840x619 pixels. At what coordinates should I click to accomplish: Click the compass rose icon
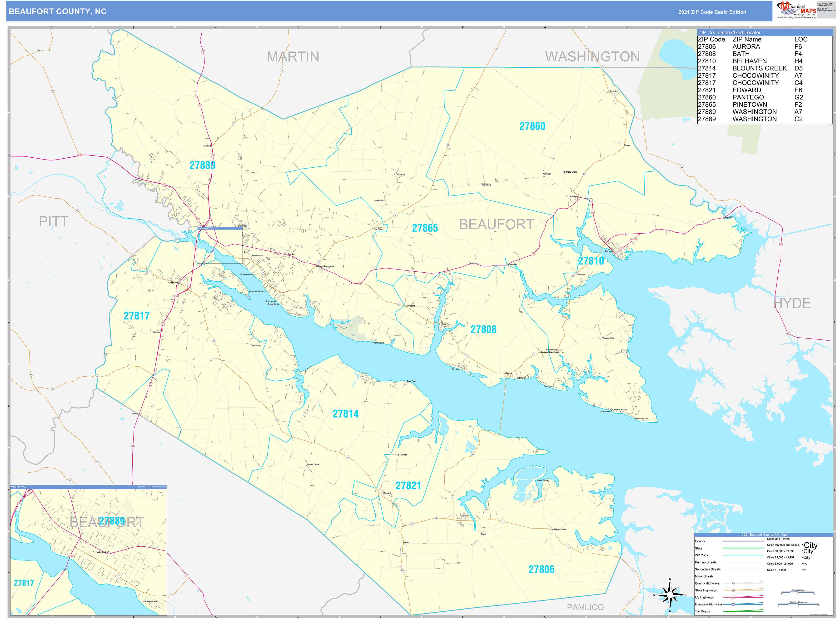tap(670, 595)
